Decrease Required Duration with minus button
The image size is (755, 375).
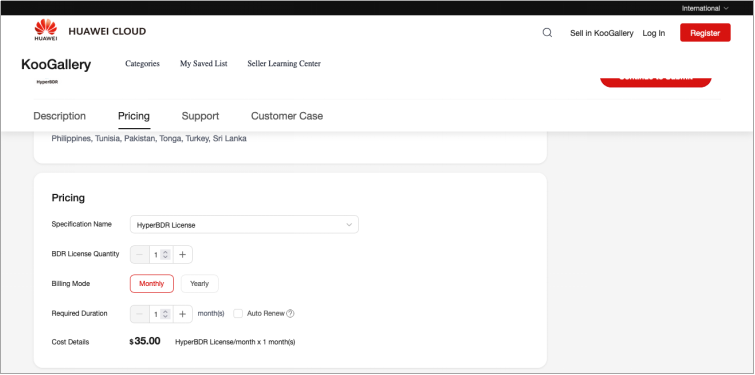click(x=140, y=314)
